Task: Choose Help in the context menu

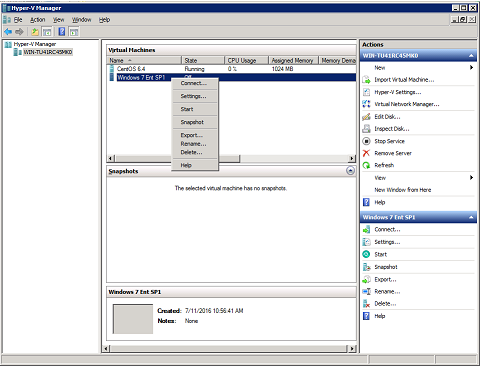Action: 195,165
